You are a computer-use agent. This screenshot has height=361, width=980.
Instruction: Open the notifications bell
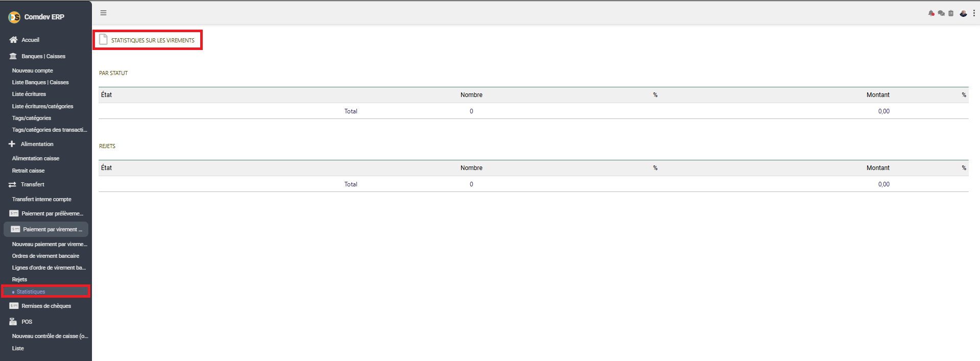tap(931, 13)
